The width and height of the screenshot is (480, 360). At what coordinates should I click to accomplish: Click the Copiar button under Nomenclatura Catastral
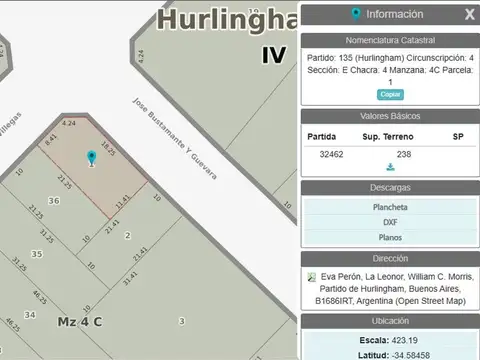click(x=390, y=94)
